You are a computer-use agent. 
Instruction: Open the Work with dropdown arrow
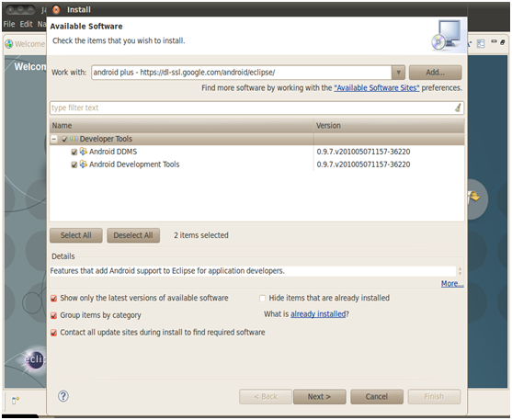pyautogui.click(x=398, y=73)
